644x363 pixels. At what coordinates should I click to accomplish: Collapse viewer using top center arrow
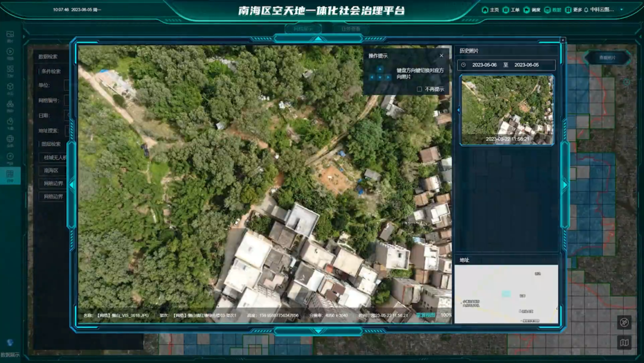[318, 39]
